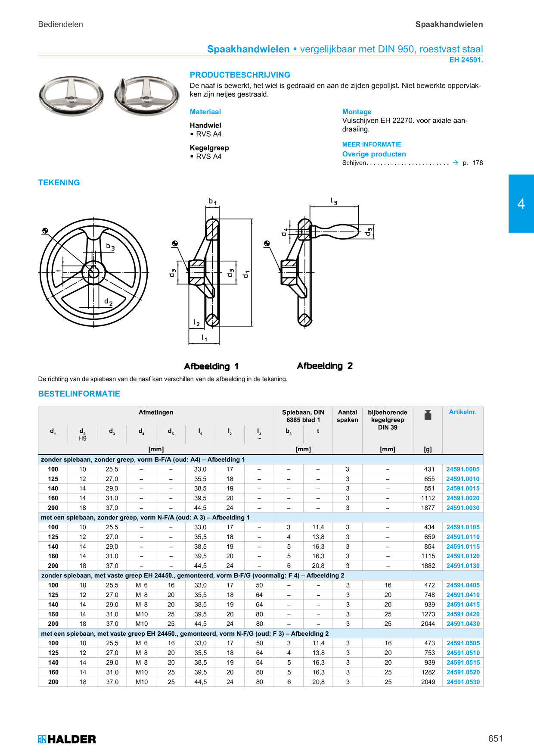
Task: Click group row 'met een spiebaan, met vaste greep'
Action: click(261, 634)
